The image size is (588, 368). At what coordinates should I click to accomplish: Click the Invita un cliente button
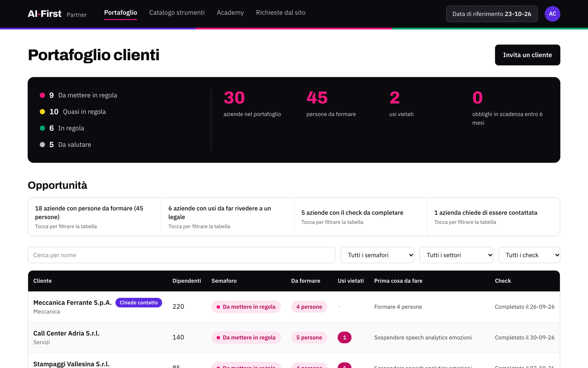tap(527, 55)
